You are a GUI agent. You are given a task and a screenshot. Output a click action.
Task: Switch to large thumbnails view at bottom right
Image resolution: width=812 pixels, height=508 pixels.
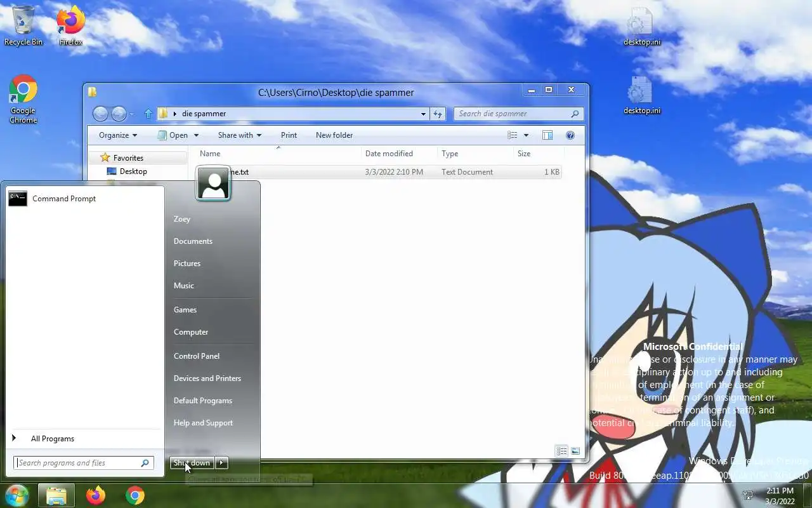click(575, 451)
